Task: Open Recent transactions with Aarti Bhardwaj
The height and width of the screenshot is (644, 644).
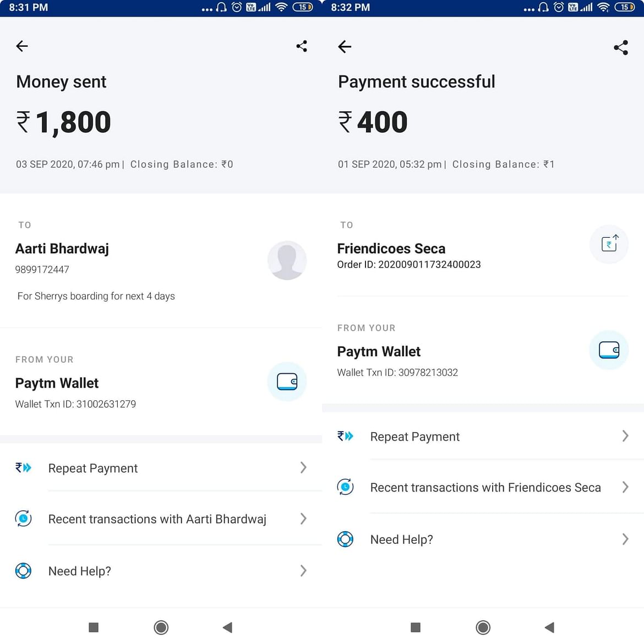Action: tap(161, 519)
